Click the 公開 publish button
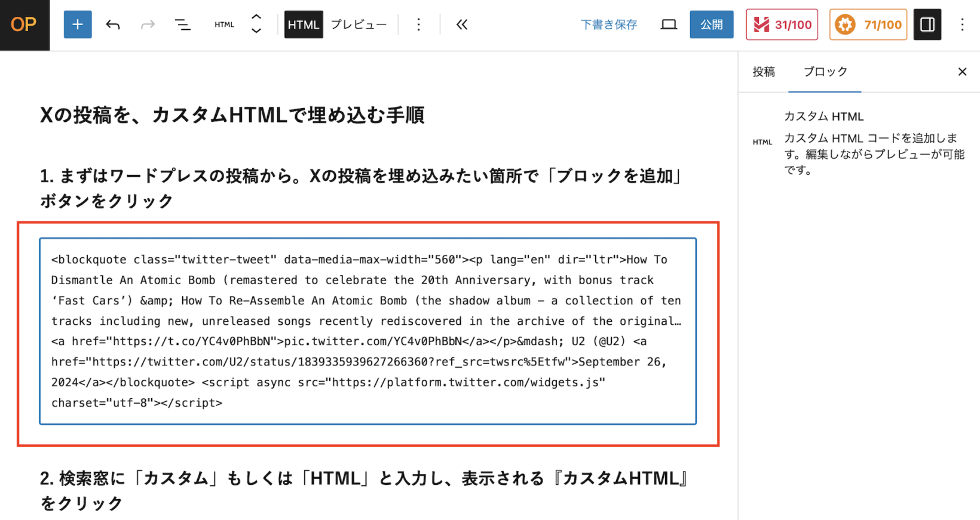 (712, 24)
